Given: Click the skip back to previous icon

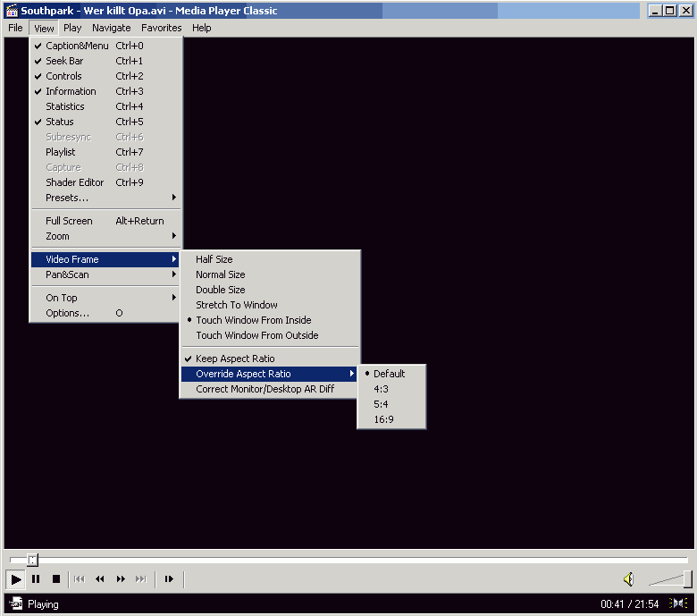Looking at the screenshot, I should pyautogui.click(x=80, y=579).
